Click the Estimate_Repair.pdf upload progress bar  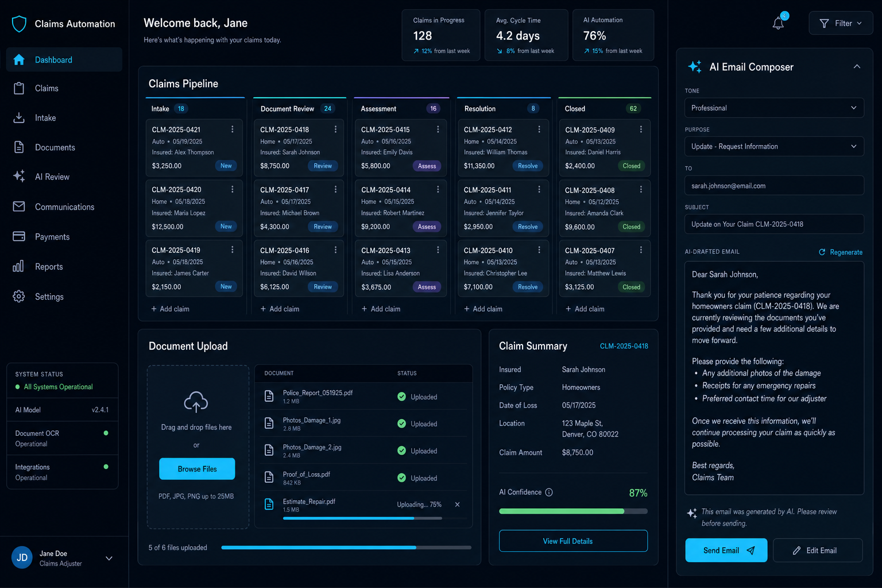pos(362,518)
